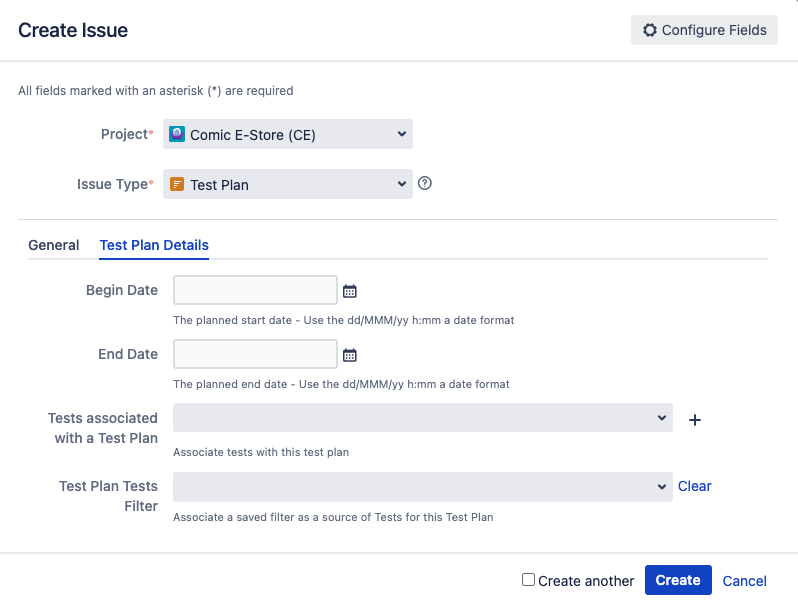The height and width of the screenshot is (600, 798).
Task: Click the Clear link beside the filter
Action: [694, 486]
